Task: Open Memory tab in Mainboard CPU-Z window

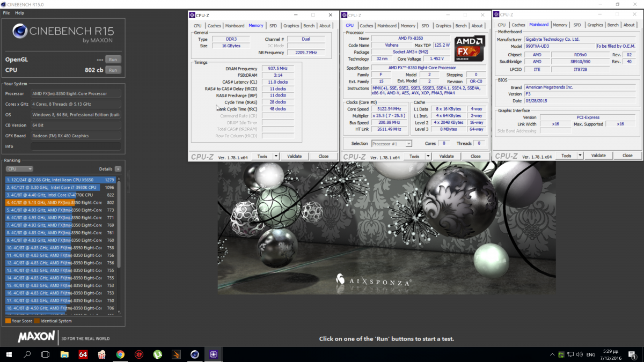Action: click(560, 25)
